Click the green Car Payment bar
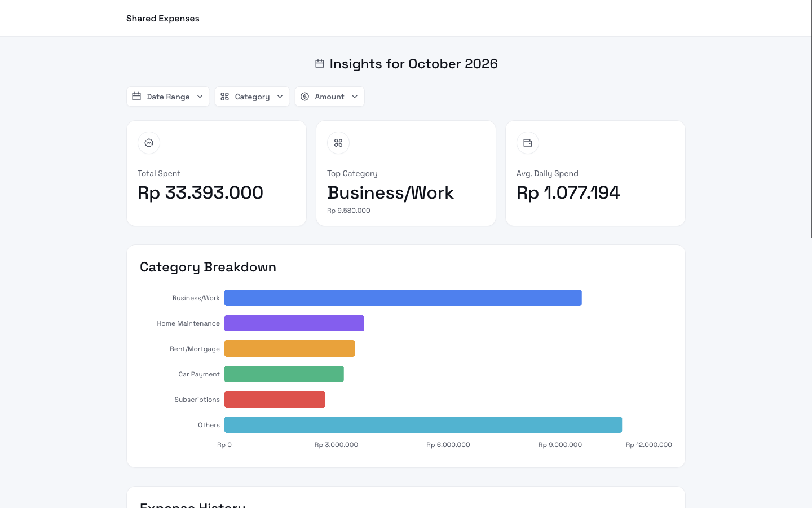The height and width of the screenshot is (508, 812). (284, 374)
